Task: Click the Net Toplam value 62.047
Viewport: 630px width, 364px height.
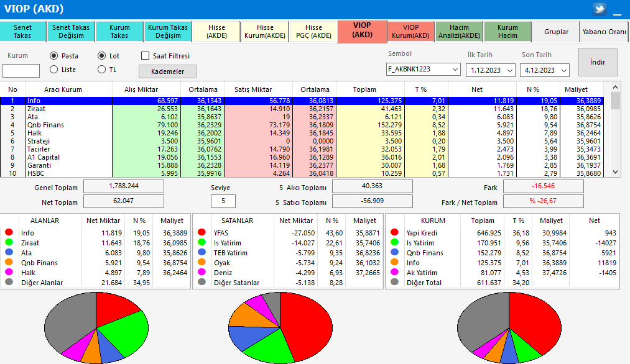Action: pos(124,201)
